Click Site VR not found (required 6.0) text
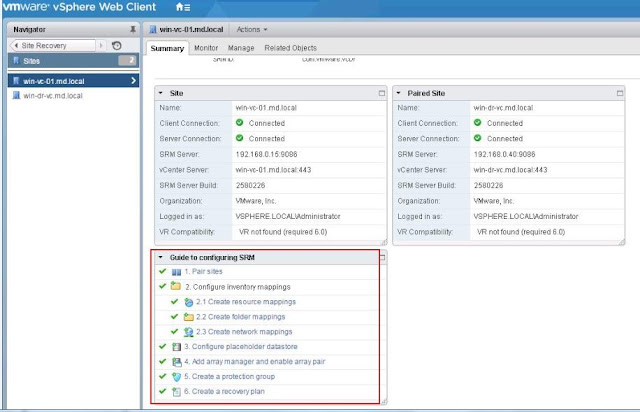This screenshot has height=412, width=640. coord(283,232)
